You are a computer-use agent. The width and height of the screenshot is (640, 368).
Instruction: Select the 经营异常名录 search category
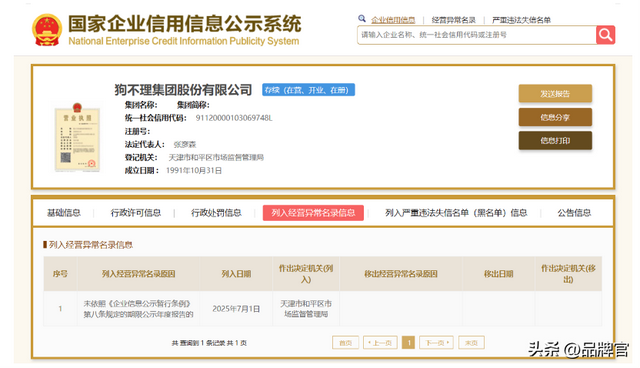pos(453,20)
